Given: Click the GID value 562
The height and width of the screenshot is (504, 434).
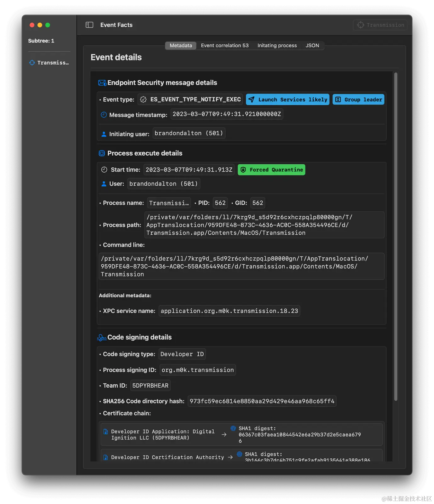Looking at the screenshot, I should pyautogui.click(x=257, y=203).
